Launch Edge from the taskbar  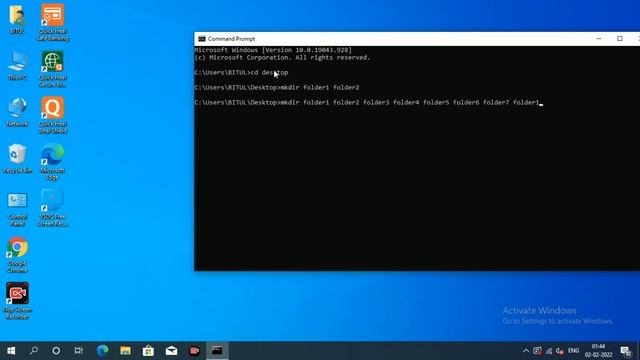[x=102, y=351]
